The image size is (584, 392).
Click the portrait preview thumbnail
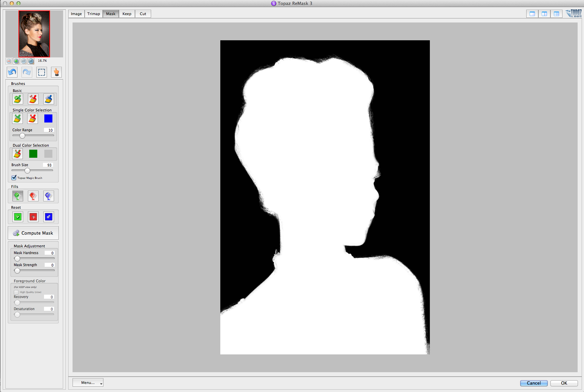[x=34, y=34]
